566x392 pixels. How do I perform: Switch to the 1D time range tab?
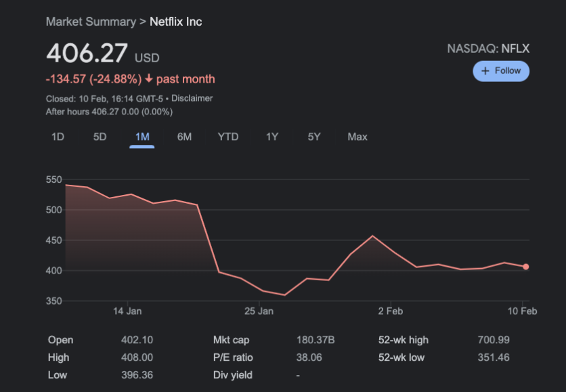(58, 137)
